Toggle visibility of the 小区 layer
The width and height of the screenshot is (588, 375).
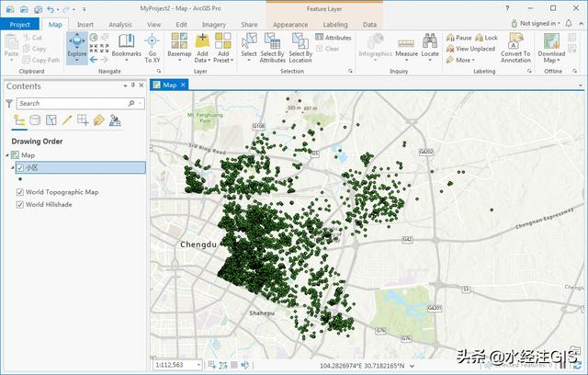tap(20, 167)
